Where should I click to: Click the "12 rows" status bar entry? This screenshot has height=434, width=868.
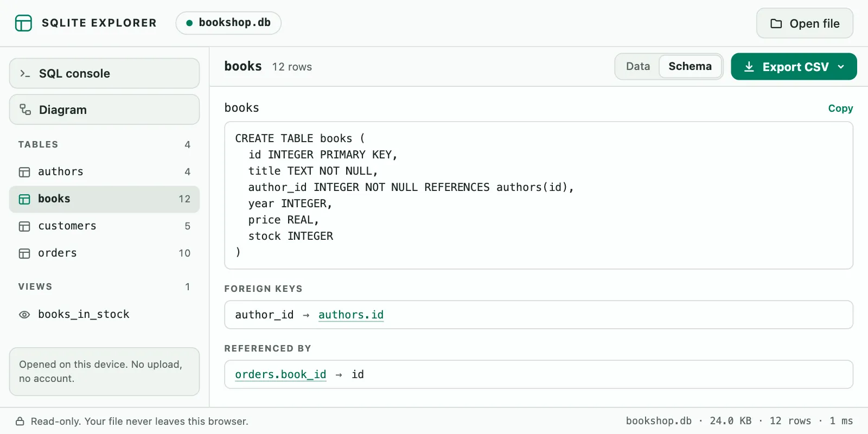(790, 421)
